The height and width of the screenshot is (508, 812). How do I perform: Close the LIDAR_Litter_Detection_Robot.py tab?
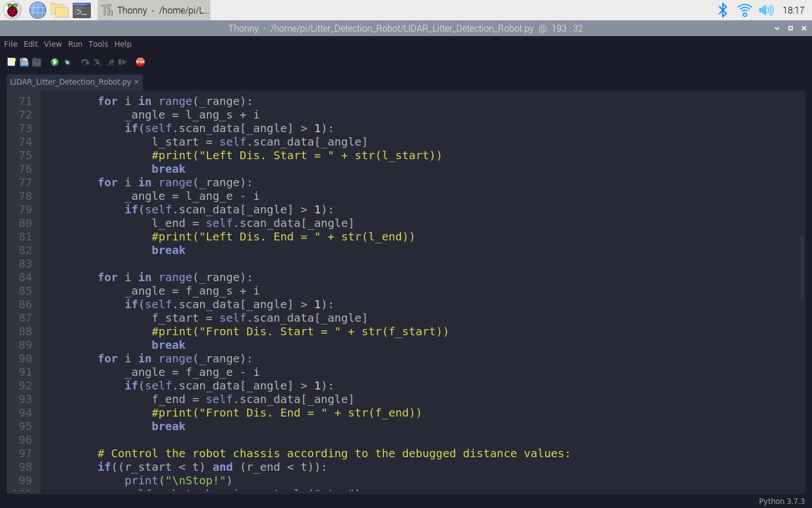pos(136,82)
